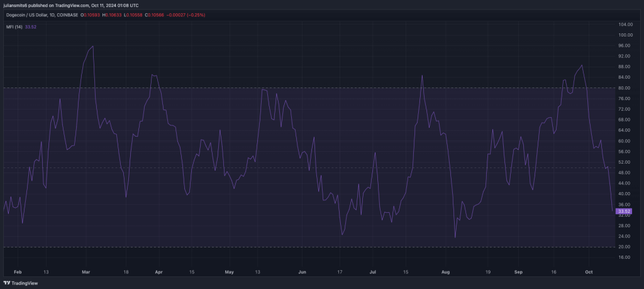This screenshot has height=289, width=644.
Task: Select the Mar label on the time axis
Action: (x=87, y=272)
